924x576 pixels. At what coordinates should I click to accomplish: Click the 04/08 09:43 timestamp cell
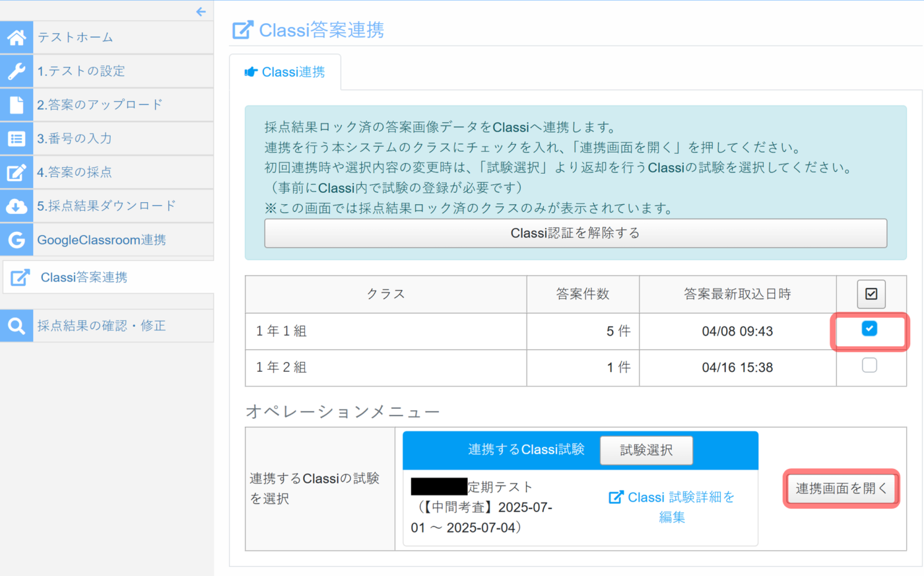[x=738, y=331]
